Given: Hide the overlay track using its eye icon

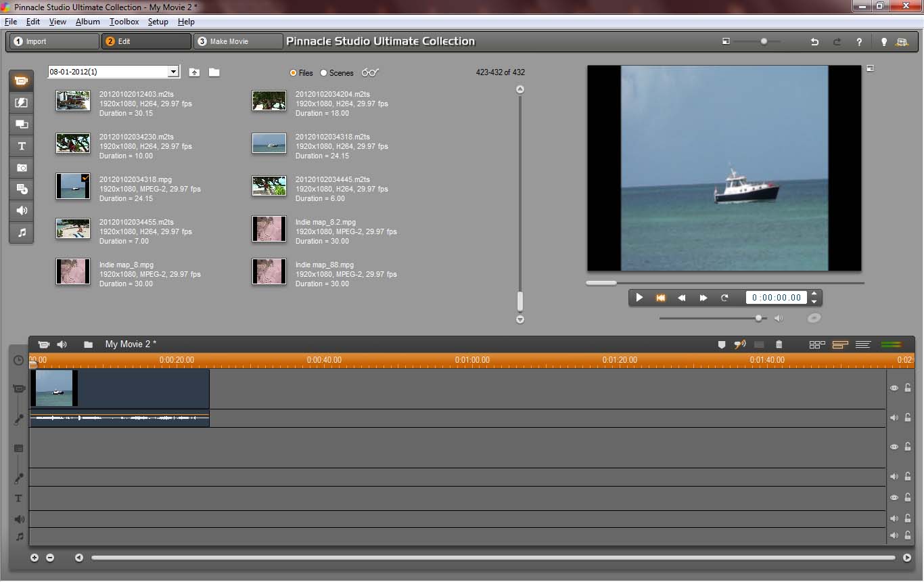Looking at the screenshot, I should point(894,447).
